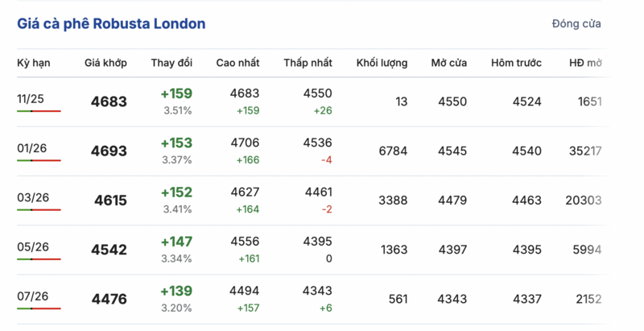This screenshot has height=331, width=644.
Task: Click the "Đóng cửa" market status label
Action: coord(576,24)
